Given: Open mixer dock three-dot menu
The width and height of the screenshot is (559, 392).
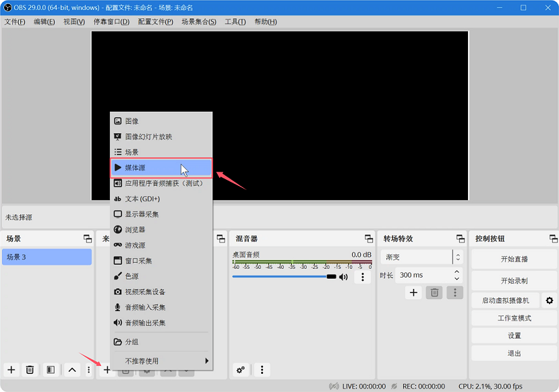Looking at the screenshot, I should [x=262, y=370].
